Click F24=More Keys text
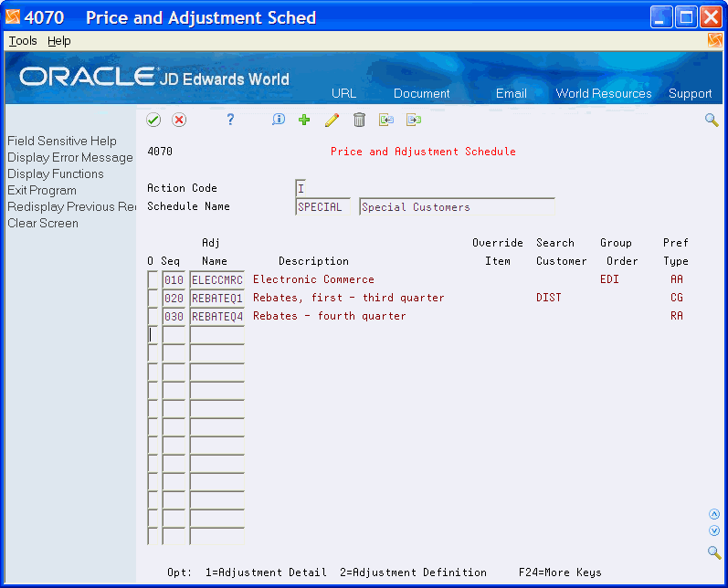Image resolution: width=728 pixels, height=588 pixels. pos(560,572)
